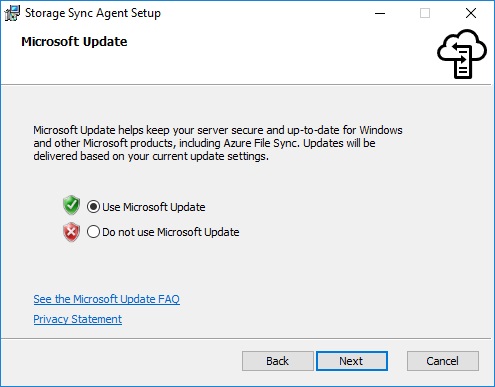Click the bold Microsoft Update page heading
Screen dimensions: 495x387
coord(74,42)
